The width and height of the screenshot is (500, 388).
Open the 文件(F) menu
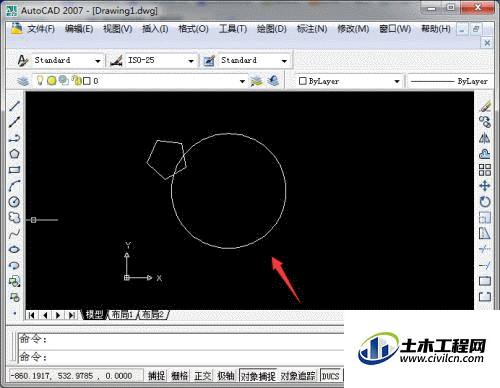(41, 29)
